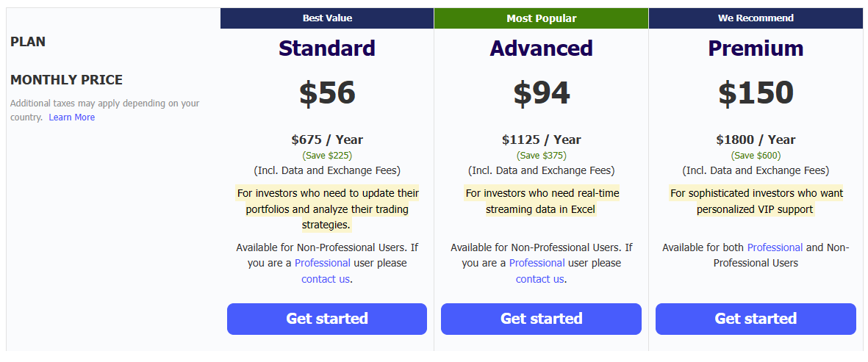This screenshot has width=868, height=362.
Task: Open Professional link in Premium column
Action: [775, 247]
